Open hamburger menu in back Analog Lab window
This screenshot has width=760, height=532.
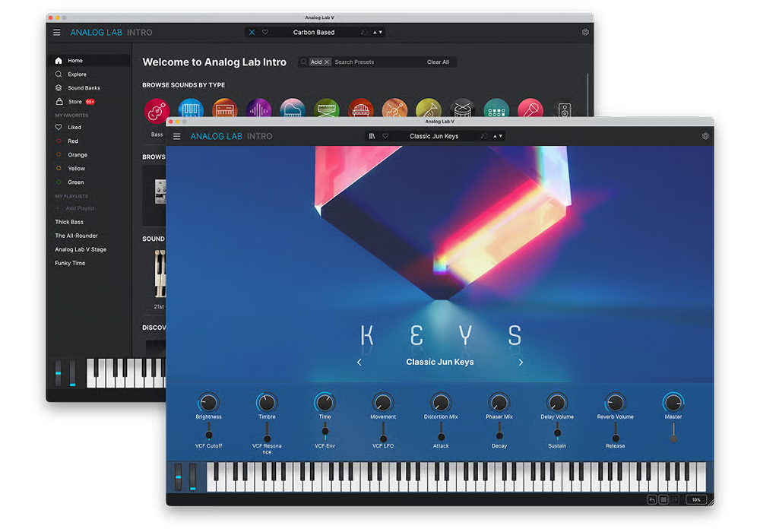pyautogui.click(x=57, y=33)
